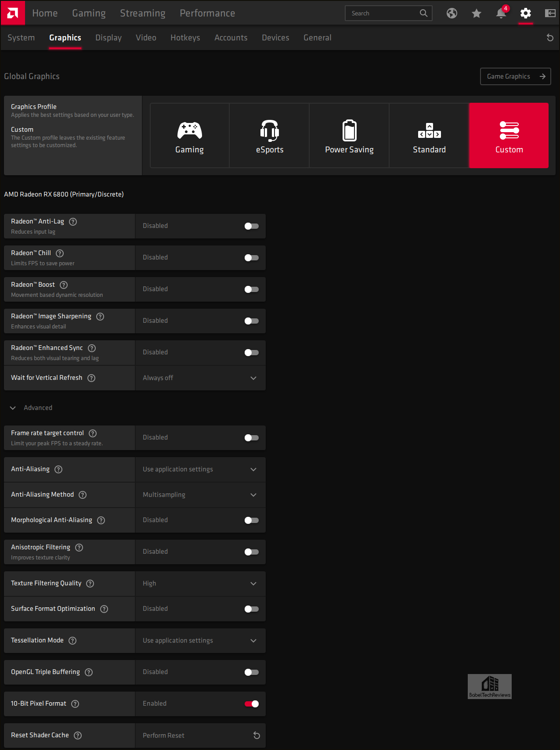Open help for OpenGL Triple Buffering

pyautogui.click(x=89, y=672)
